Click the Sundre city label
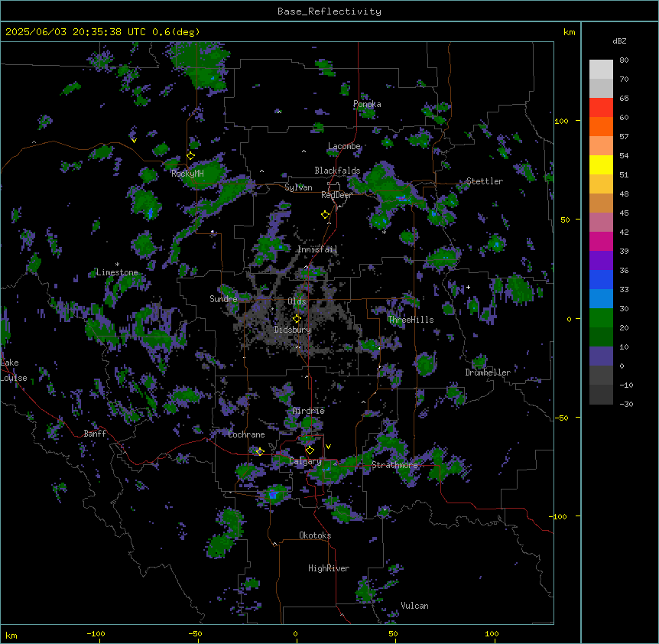659x644 pixels. [223, 299]
